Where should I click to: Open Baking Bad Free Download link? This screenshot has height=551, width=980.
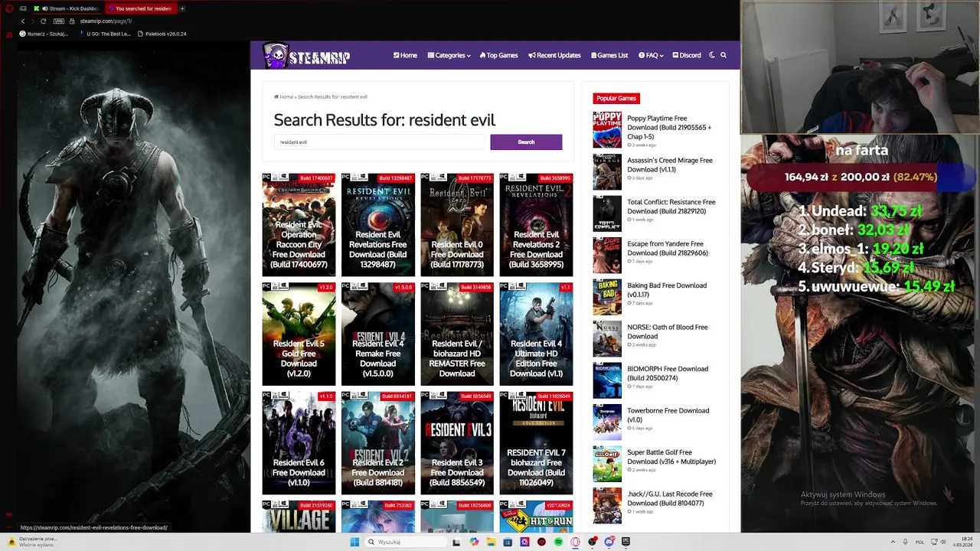click(x=667, y=290)
